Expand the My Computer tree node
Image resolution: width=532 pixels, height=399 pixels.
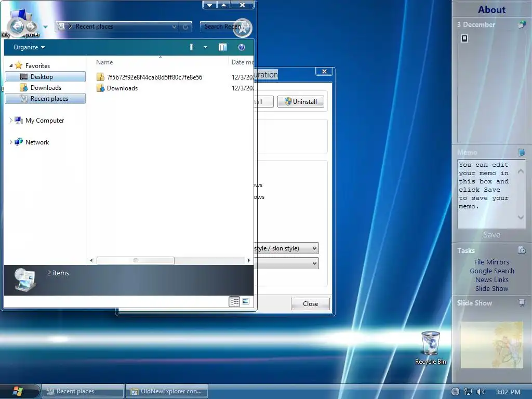point(11,120)
